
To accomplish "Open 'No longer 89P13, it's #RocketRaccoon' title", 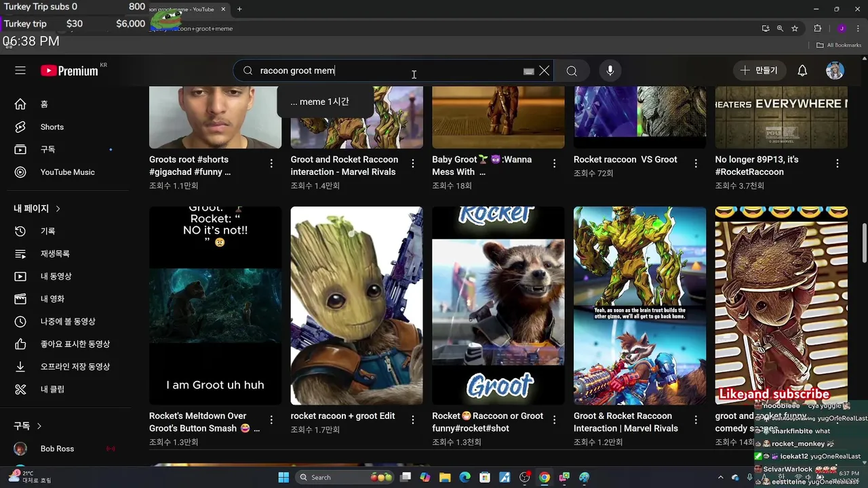I will pyautogui.click(x=757, y=165).
